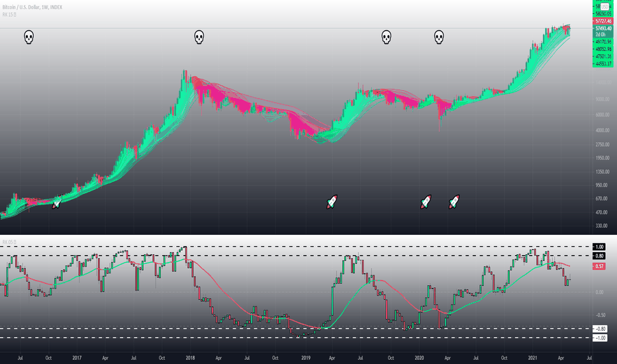Screen dimensions: 617x364
Task: Click the 4000.00 price axis value
Action: pos(602,130)
